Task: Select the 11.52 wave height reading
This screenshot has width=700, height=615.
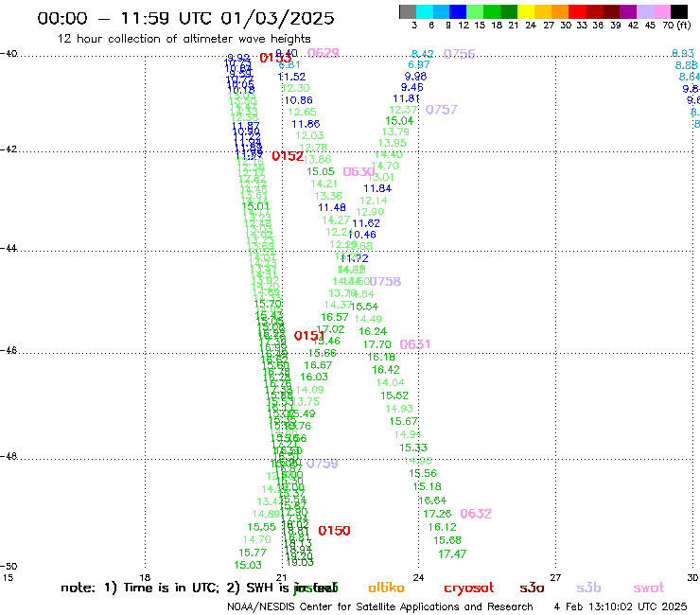Action: 291,77
